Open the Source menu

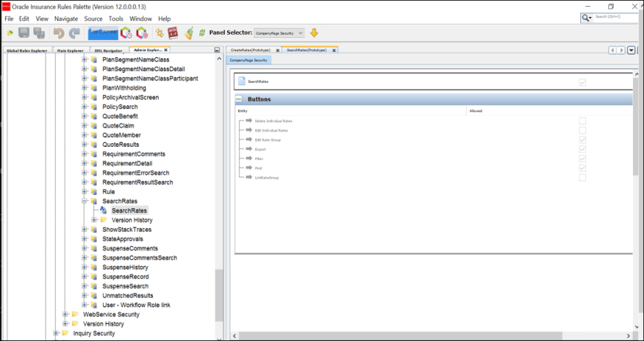[93, 19]
